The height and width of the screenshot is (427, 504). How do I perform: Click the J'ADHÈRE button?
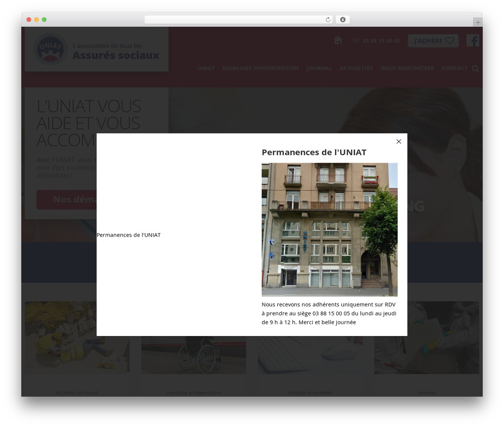click(433, 41)
